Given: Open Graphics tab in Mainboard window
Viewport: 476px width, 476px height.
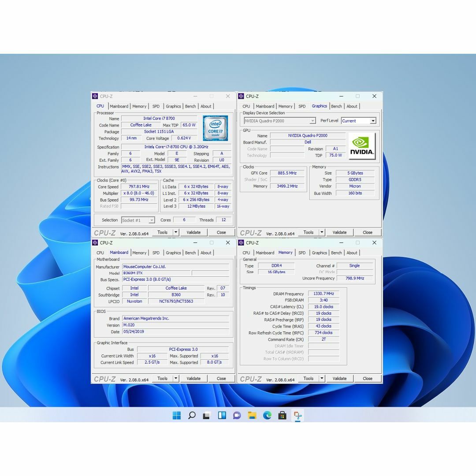Looking at the screenshot, I should coord(173,253).
